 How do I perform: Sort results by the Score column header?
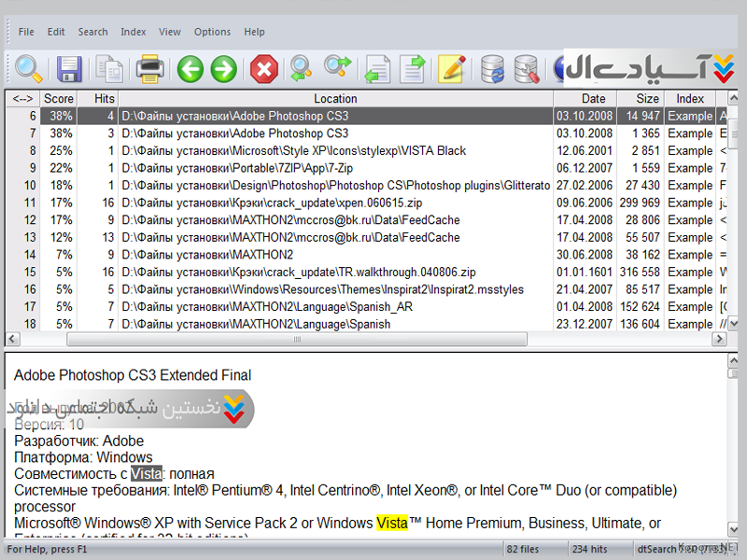(58, 98)
